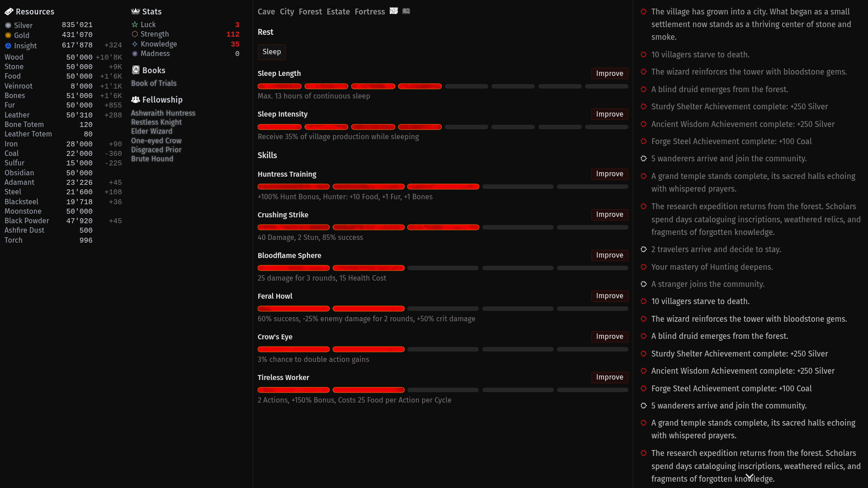Click the log scroll-down chevron
This screenshot has width=868, height=488.
pyautogui.click(x=750, y=477)
